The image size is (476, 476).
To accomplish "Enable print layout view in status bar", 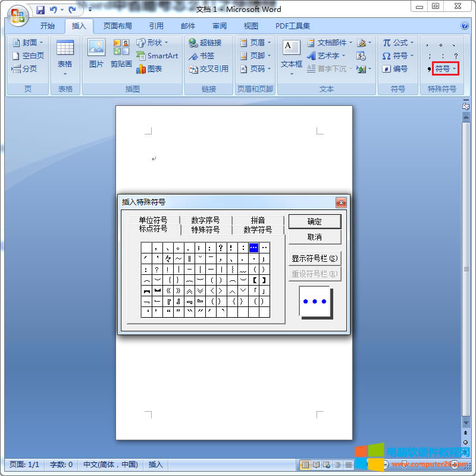I will coord(305,465).
